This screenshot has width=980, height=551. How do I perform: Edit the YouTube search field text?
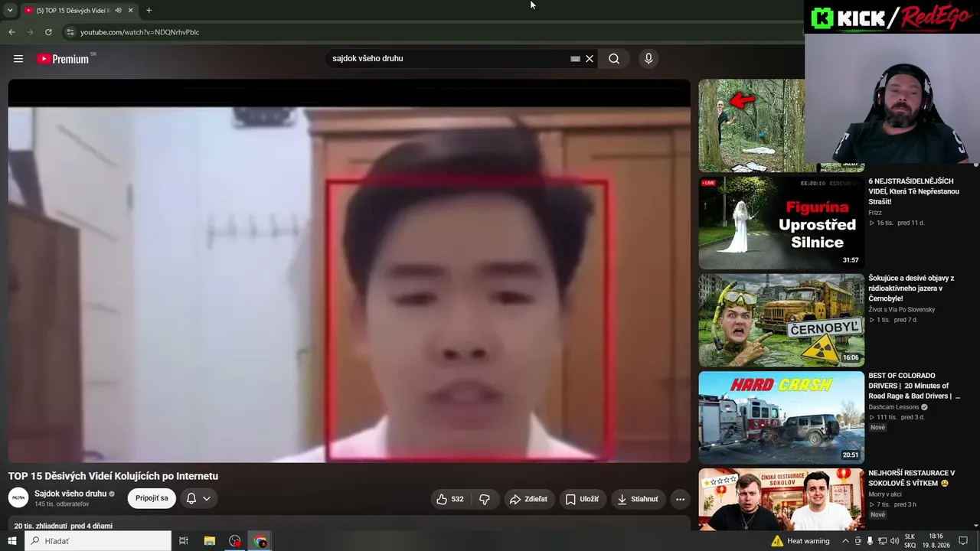[x=449, y=59]
